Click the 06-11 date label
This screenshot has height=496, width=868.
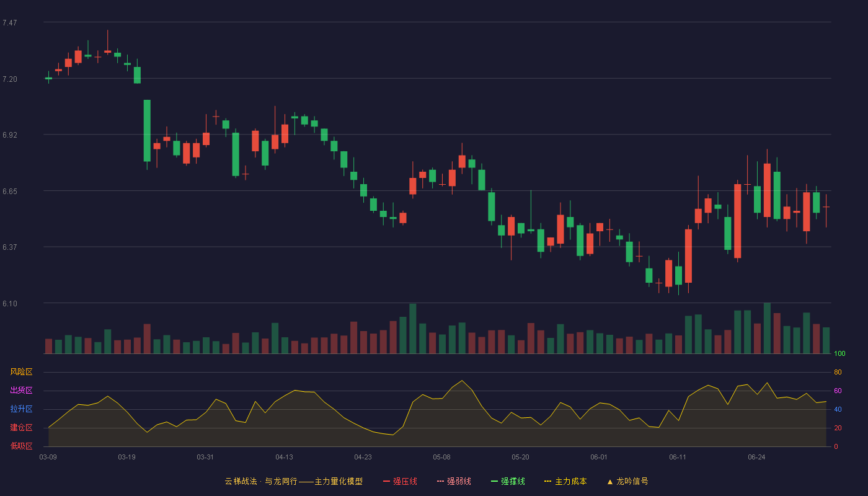(678, 457)
